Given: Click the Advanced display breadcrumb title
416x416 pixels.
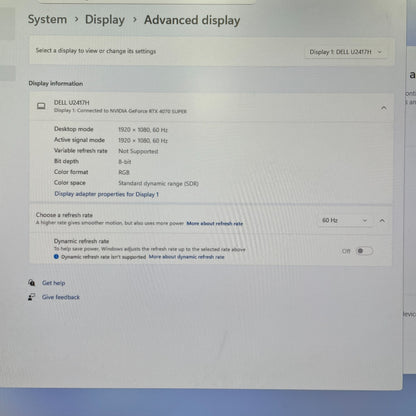Looking at the screenshot, I should 192,20.
